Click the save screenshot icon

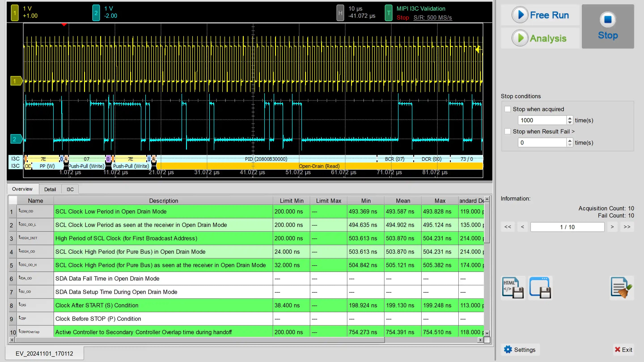(x=540, y=288)
